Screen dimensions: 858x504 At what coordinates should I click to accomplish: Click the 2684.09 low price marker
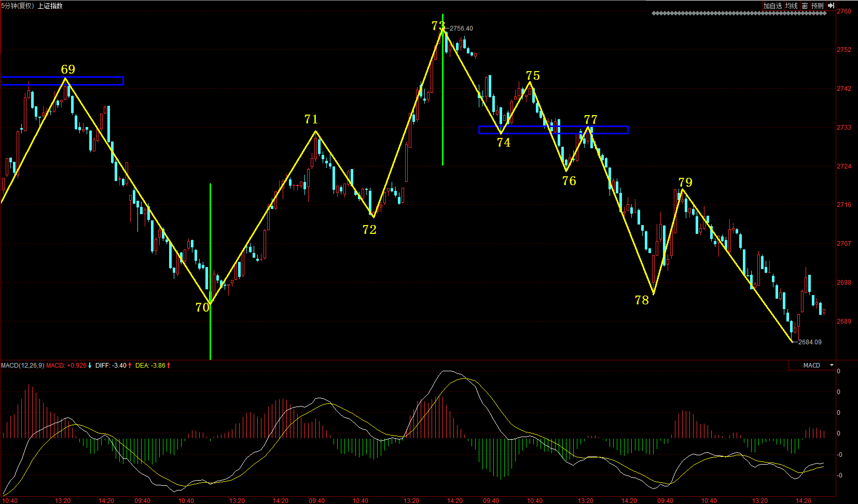810,342
